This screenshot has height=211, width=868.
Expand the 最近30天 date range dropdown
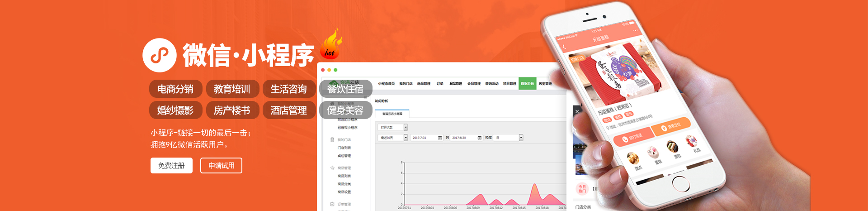pos(406,138)
